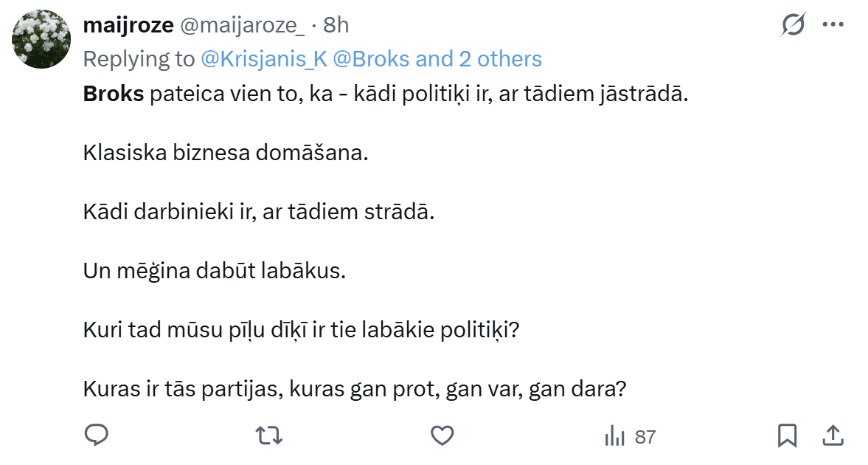The width and height of the screenshot is (868, 465).
Task: Click the line about "labākie politiķi"
Action: pyautogui.click(x=302, y=329)
